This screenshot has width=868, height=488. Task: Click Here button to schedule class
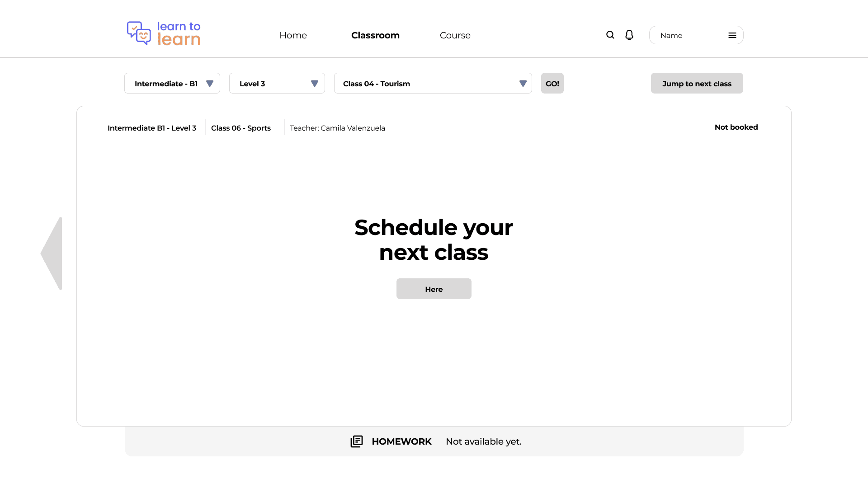pos(434,289)
